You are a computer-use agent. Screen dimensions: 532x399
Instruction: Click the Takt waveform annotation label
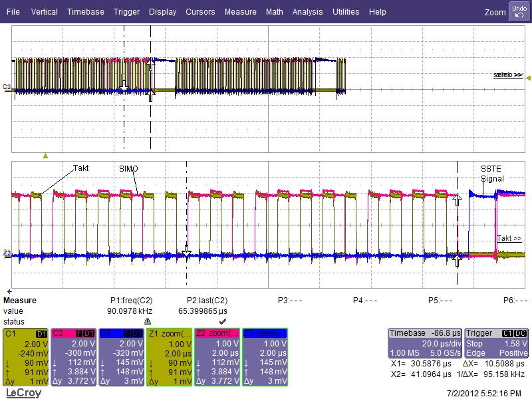point(80,168)
